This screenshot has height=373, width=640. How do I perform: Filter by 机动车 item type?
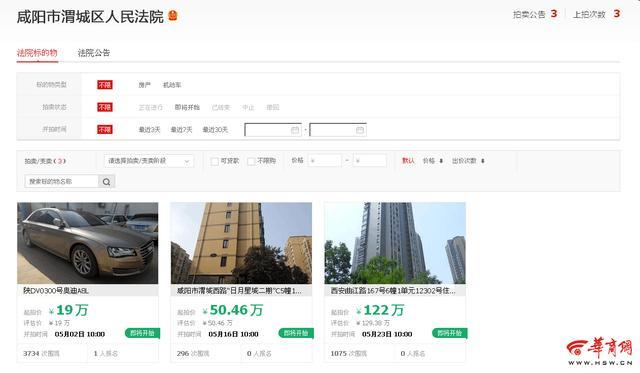click(x=172, y=85)
